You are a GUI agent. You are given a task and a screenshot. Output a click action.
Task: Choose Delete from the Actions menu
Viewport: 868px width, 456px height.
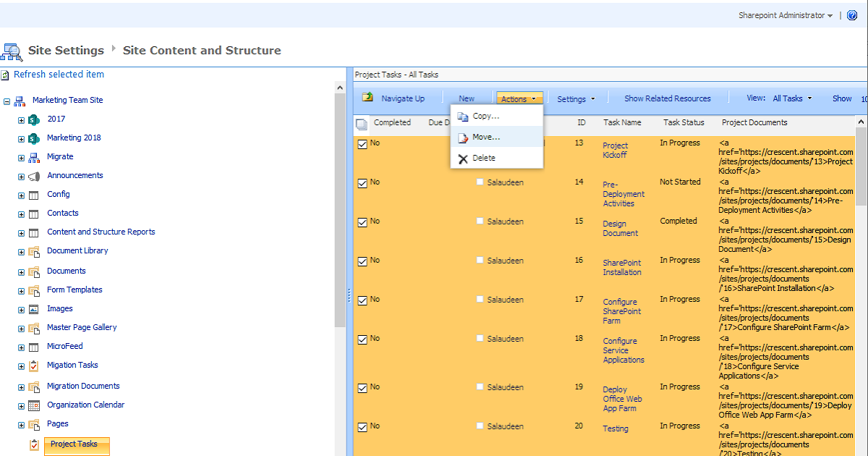pyautogui.click(x=483, y=158)
